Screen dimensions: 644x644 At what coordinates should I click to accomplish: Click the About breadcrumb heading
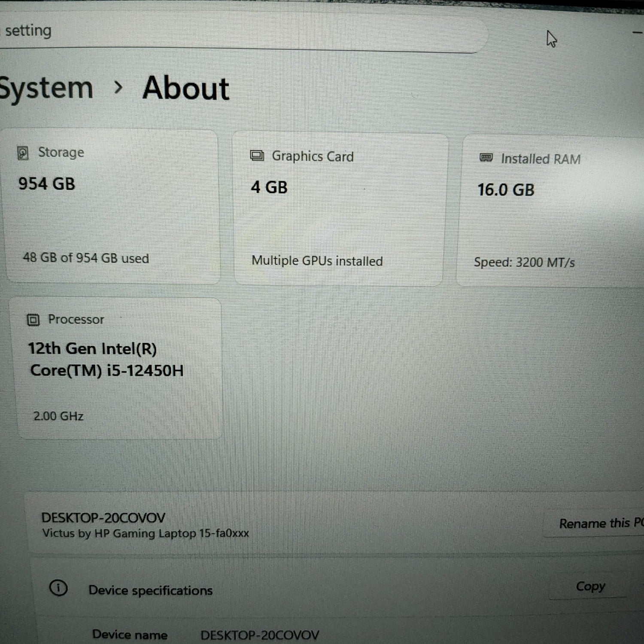coord(186,88)
